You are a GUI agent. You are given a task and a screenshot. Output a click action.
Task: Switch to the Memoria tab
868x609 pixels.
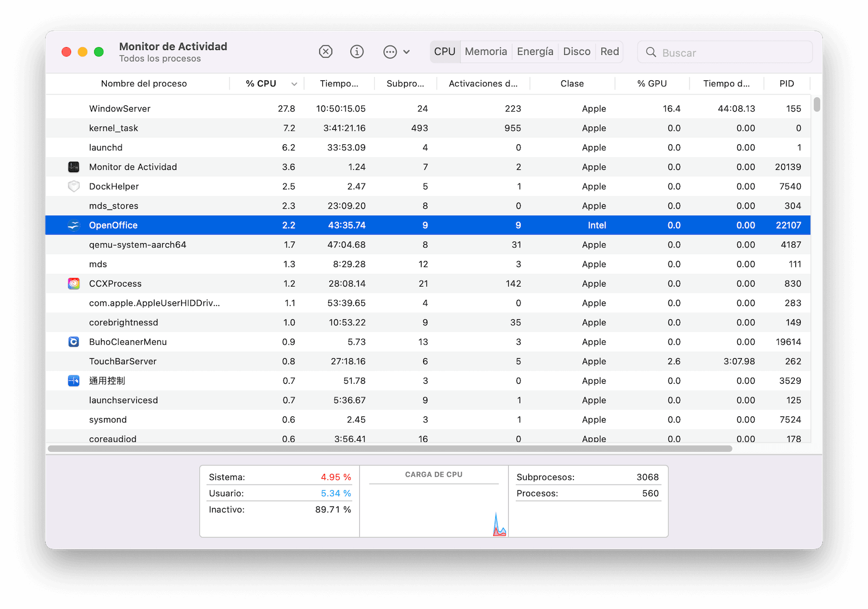tap(486, 52)
